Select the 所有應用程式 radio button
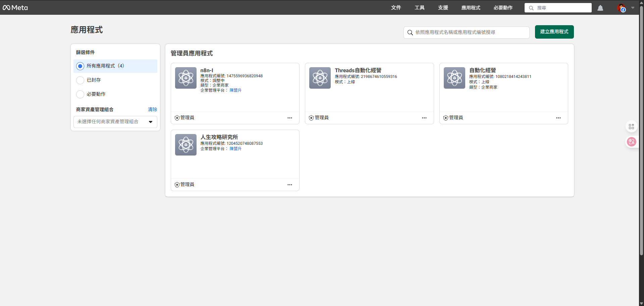This screenshot has height=306, width=644. click(80, 66)
